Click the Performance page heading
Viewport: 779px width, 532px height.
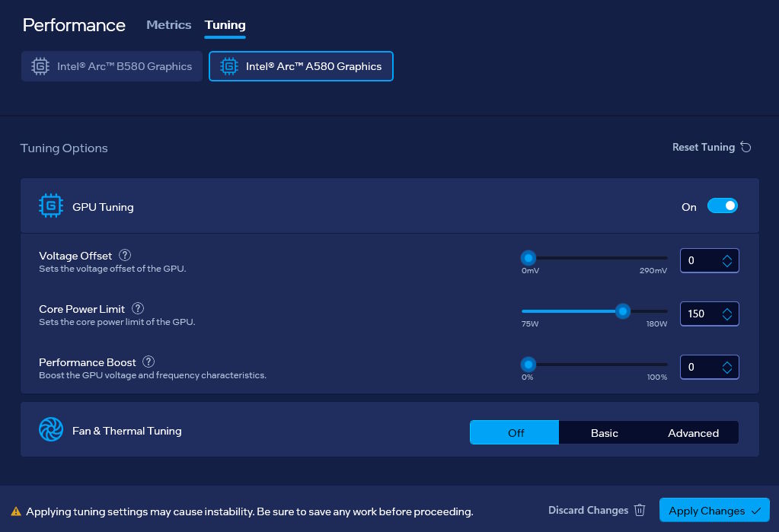coord(74,25)
